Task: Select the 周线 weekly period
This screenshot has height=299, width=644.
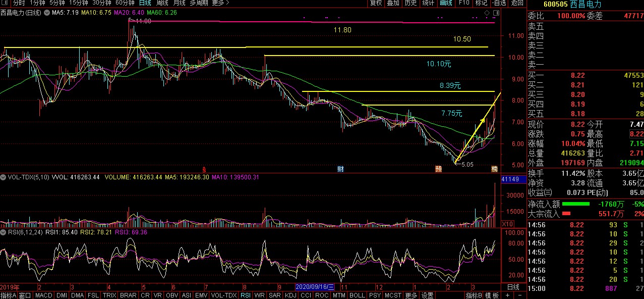Action: pos(162,3)
